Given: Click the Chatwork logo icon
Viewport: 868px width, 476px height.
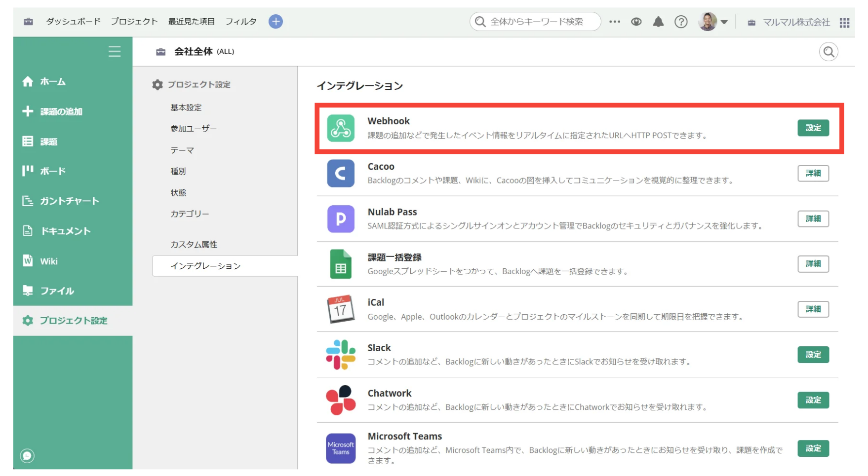Looking at the screenshot, I should coord(341,400).
